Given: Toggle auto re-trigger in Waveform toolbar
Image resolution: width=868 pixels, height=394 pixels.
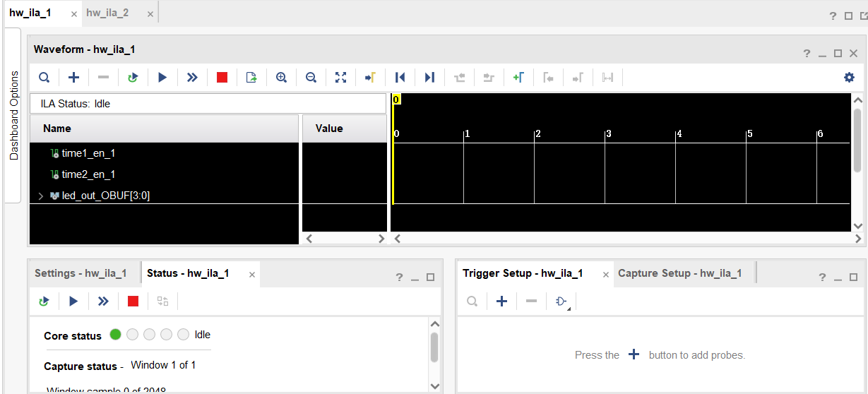Looking at the screenshot, I should pos(133,78).
